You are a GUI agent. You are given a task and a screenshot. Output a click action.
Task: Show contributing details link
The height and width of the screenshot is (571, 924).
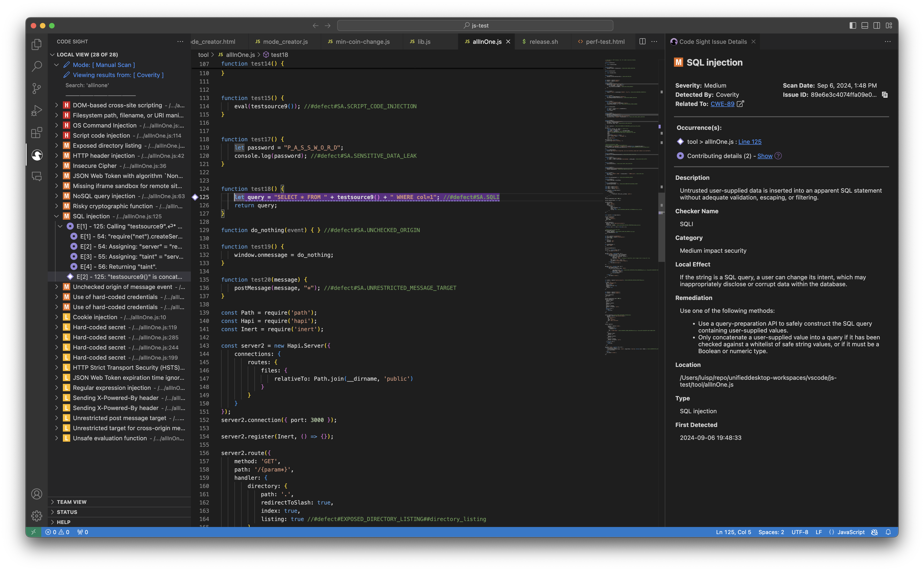point(765,156)
